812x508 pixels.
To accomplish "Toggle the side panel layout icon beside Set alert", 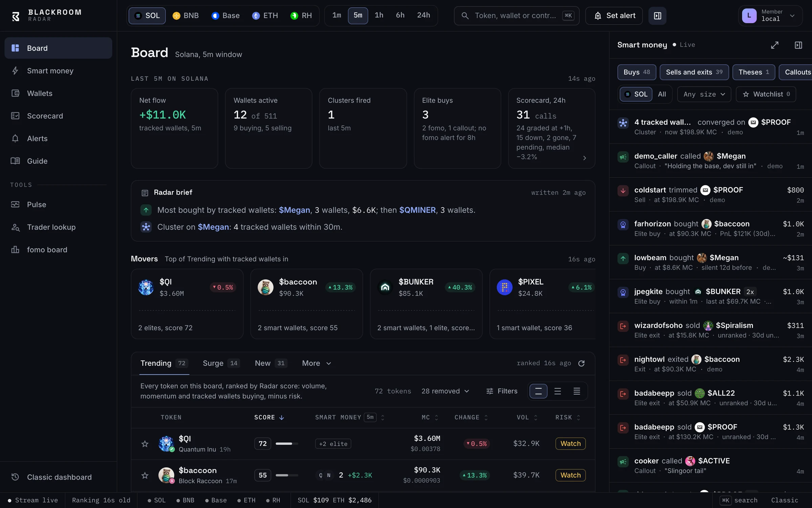I will pyautogui.click(x=657, y=16).
